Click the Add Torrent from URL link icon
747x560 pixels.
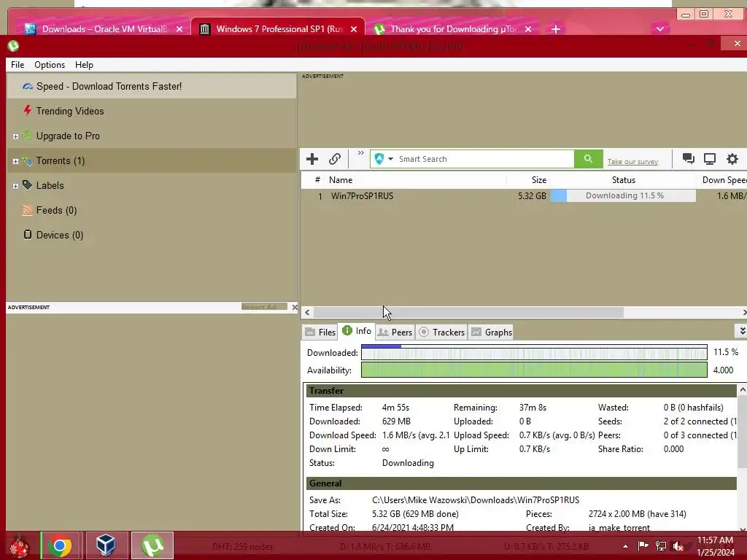tap(335, 159)
